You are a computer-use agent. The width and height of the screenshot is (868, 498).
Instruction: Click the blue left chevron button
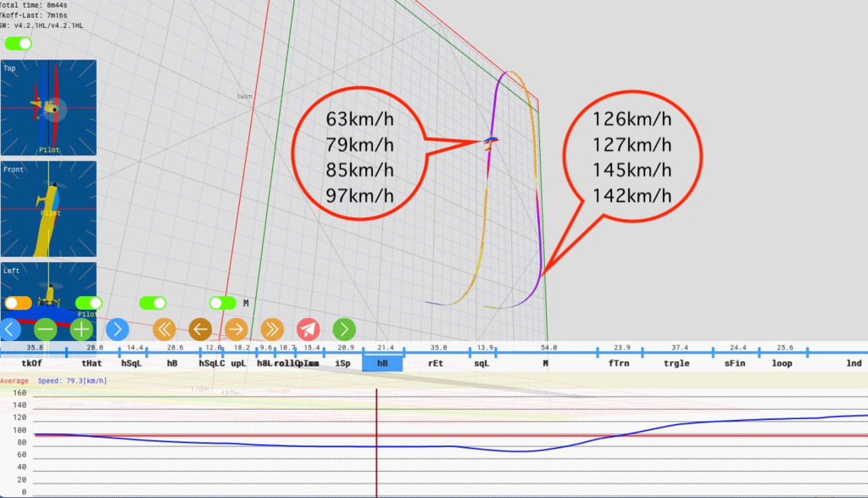8,330
